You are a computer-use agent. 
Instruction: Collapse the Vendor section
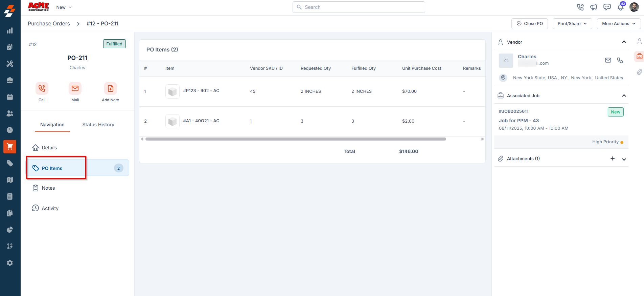624,42
